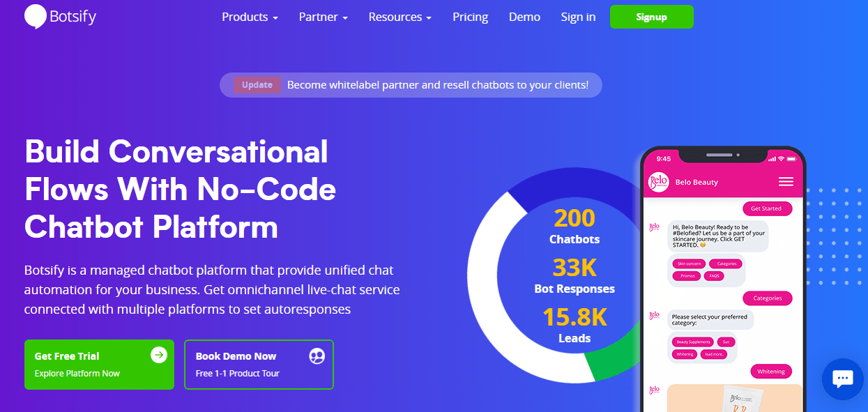Open the Resources dropdown menu

pos(399,17)
